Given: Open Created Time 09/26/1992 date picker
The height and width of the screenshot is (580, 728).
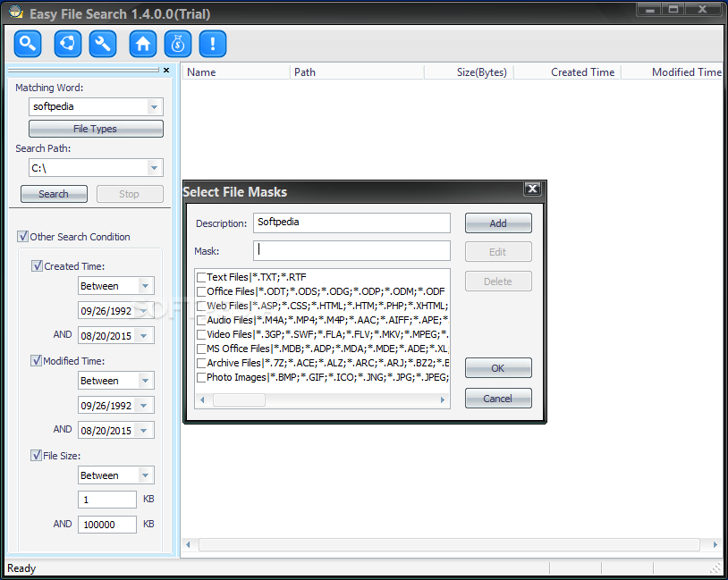Looking at the screenshot, I should tap(143, 311).
